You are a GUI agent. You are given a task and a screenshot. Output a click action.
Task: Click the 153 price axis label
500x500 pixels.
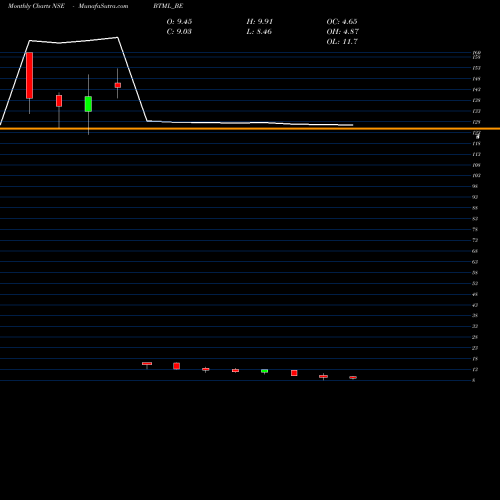476,68
